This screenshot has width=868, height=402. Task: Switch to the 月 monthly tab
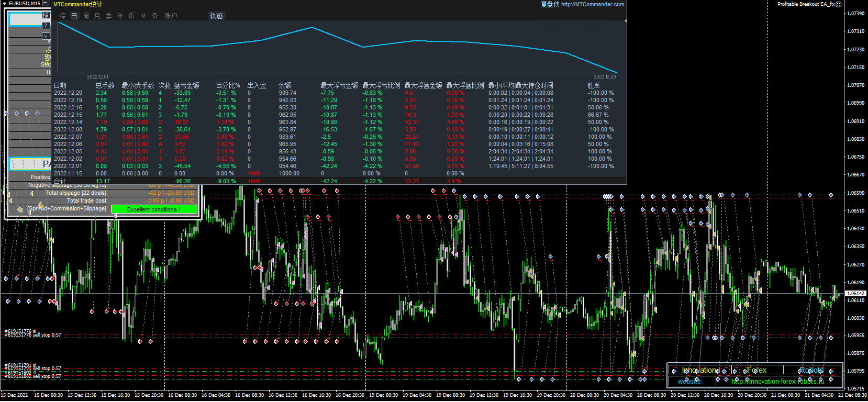coord(97,16)
